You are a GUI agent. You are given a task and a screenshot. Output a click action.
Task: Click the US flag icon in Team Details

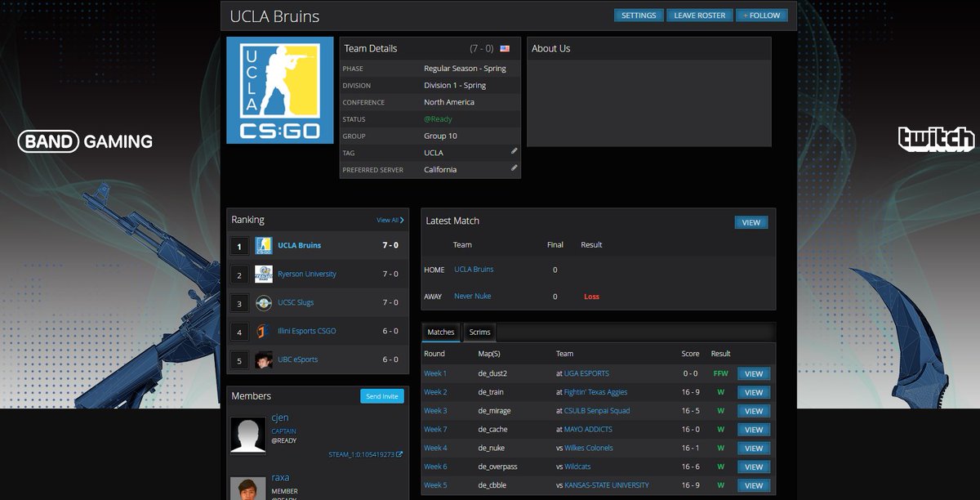coord(505,49)
